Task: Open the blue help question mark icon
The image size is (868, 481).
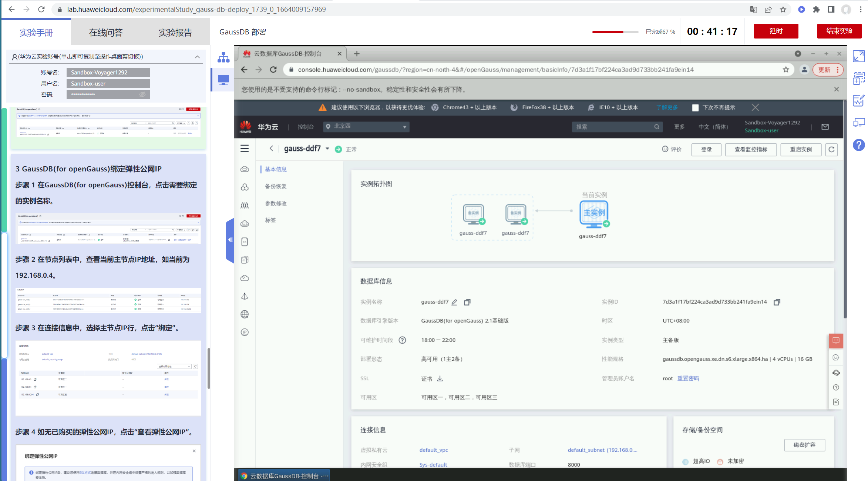Action: click(x=858, y=145)
